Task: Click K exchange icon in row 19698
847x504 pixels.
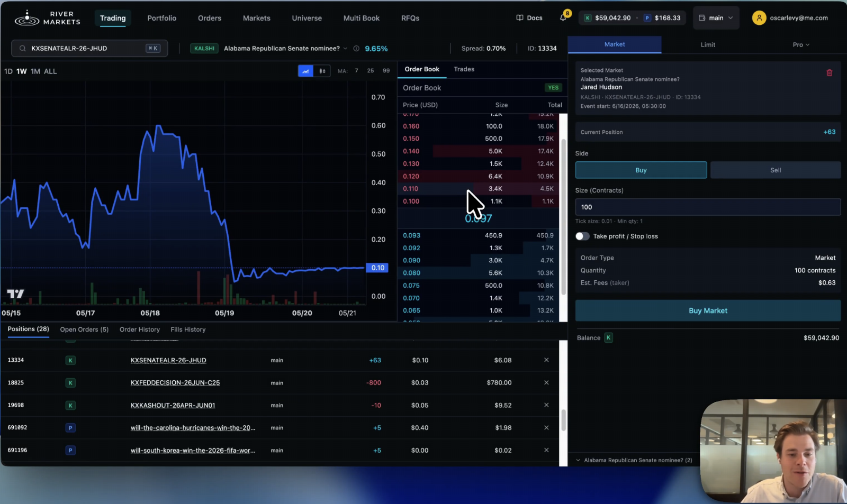Action: pyautogui.click(x=70, y=405)
